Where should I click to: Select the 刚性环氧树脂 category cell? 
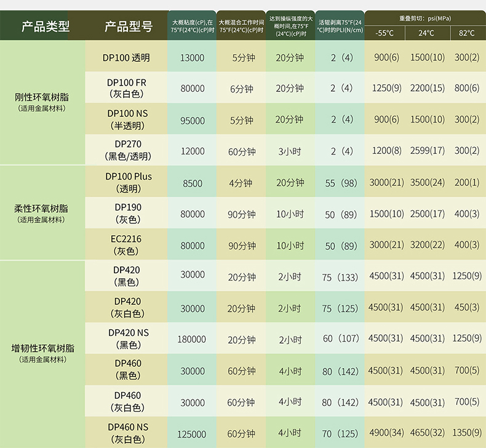click(x=42, y=102)
